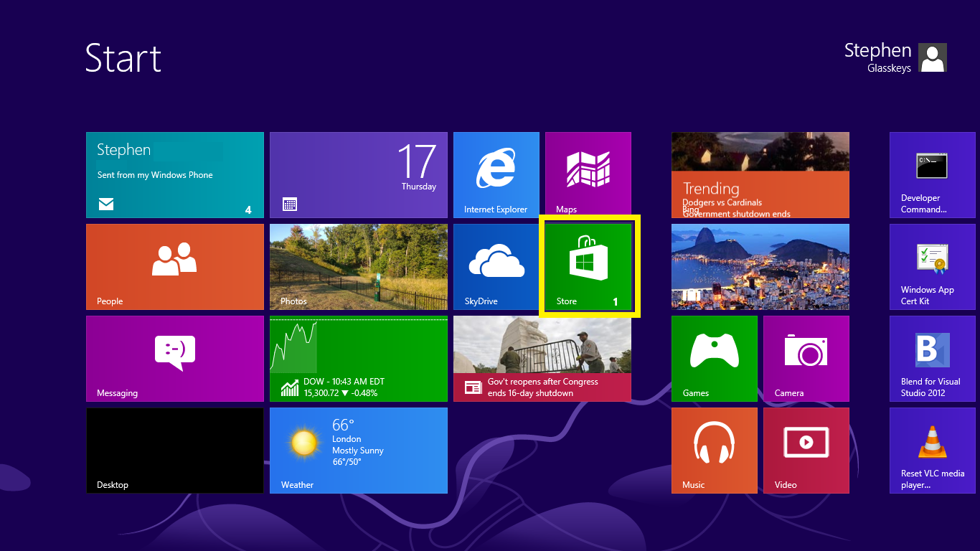Open the People tile
980x551 pixels.
coord(174,266)
